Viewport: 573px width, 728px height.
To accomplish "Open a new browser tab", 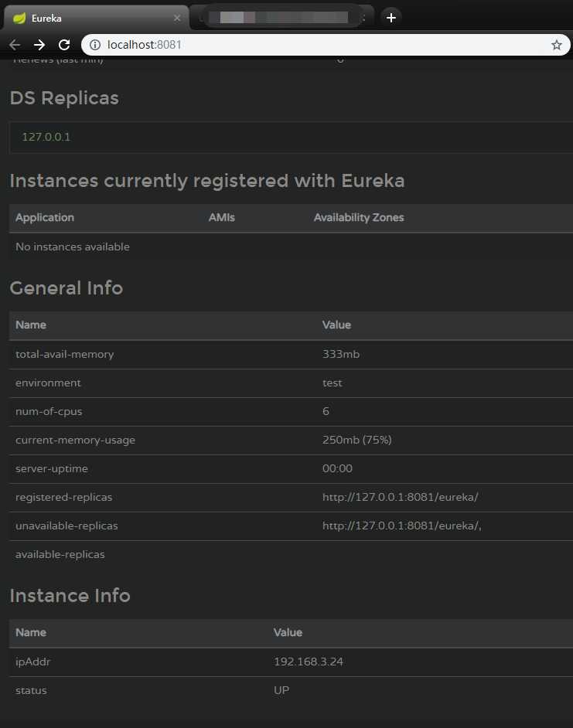I will click(x=391, y=18).
